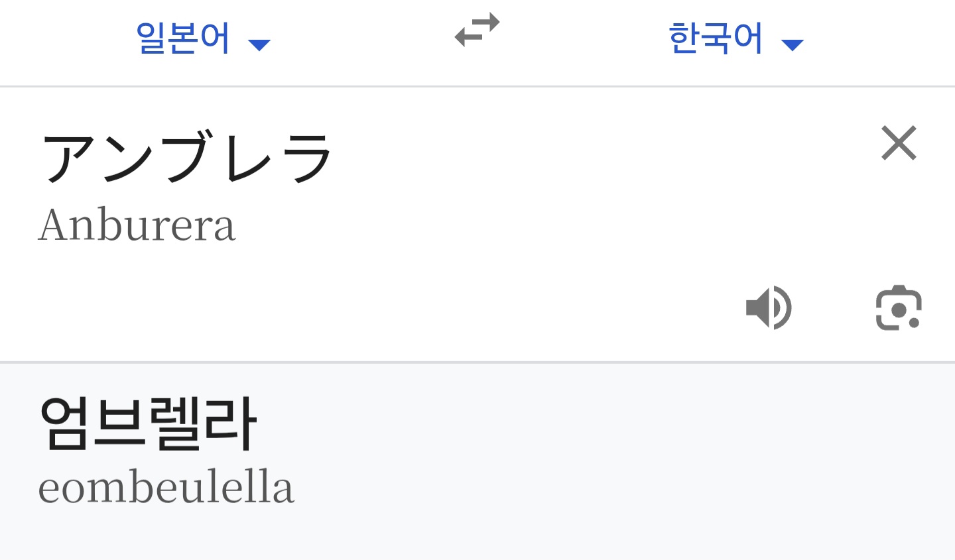Click the 엄 syllable in the translation
This screenshot has width=955, height=560.
pos(65,423)
